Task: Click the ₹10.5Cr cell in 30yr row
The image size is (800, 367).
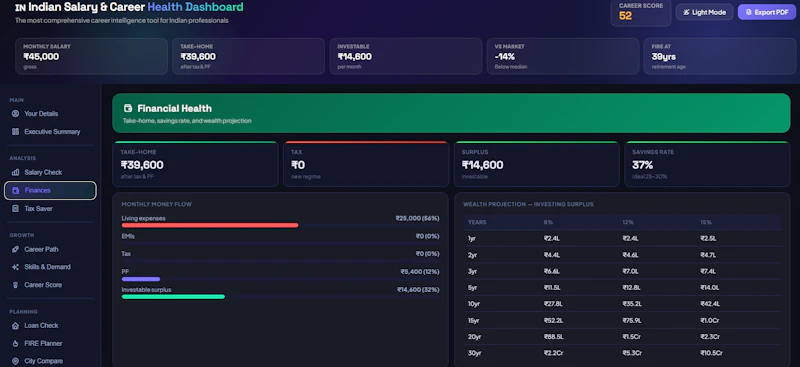Action: point(711,353)
